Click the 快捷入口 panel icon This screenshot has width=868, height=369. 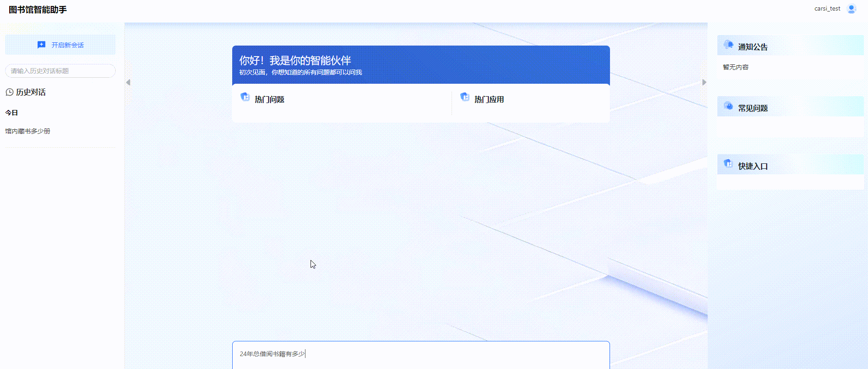[728, 164]
